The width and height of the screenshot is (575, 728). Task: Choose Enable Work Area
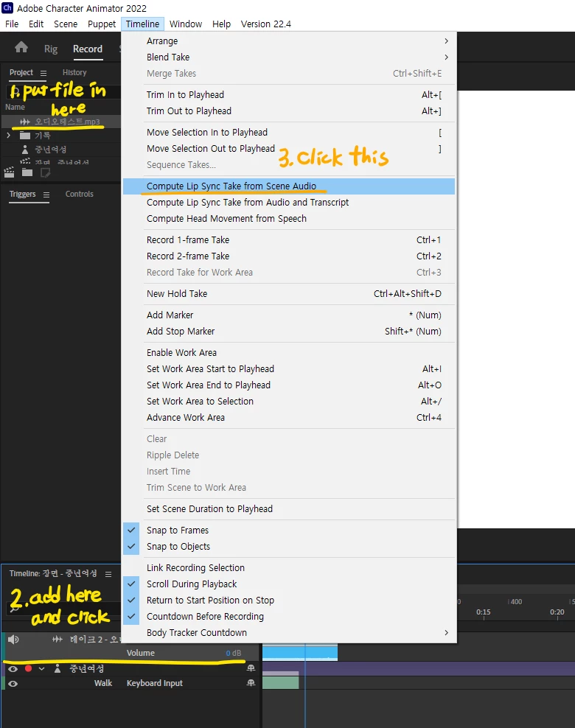289,353
